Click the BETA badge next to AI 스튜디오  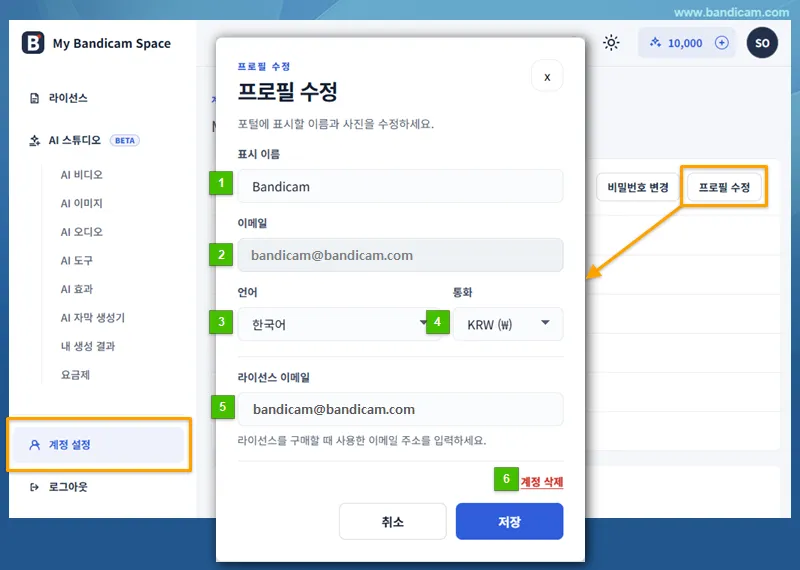click(124, 140)
